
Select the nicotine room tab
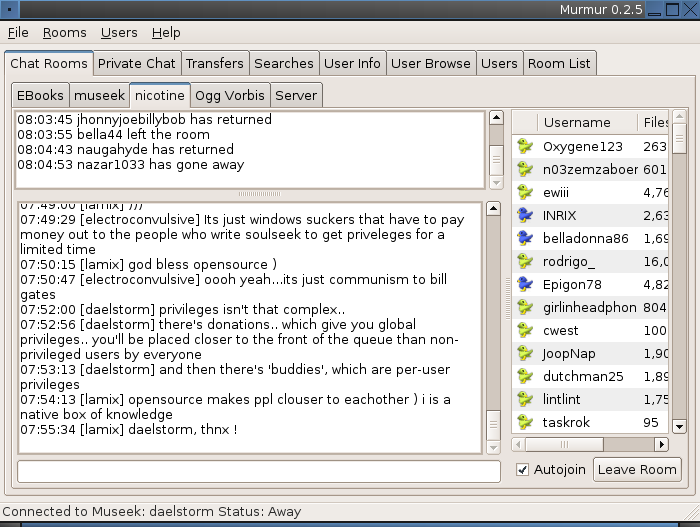[160, 95]
